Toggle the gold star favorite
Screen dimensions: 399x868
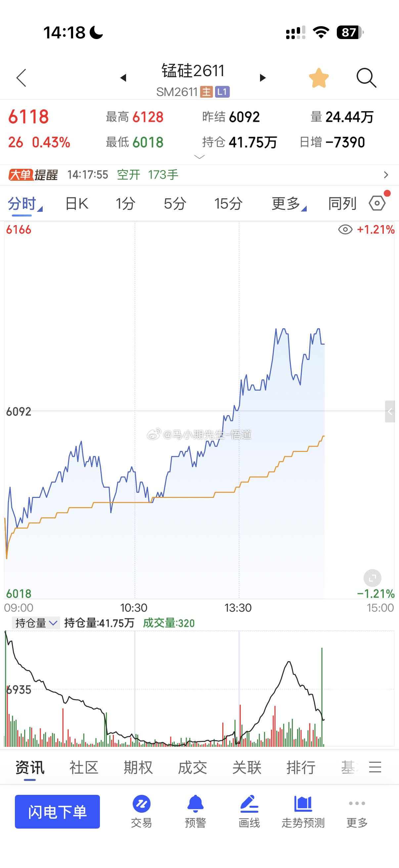[319, 78]
